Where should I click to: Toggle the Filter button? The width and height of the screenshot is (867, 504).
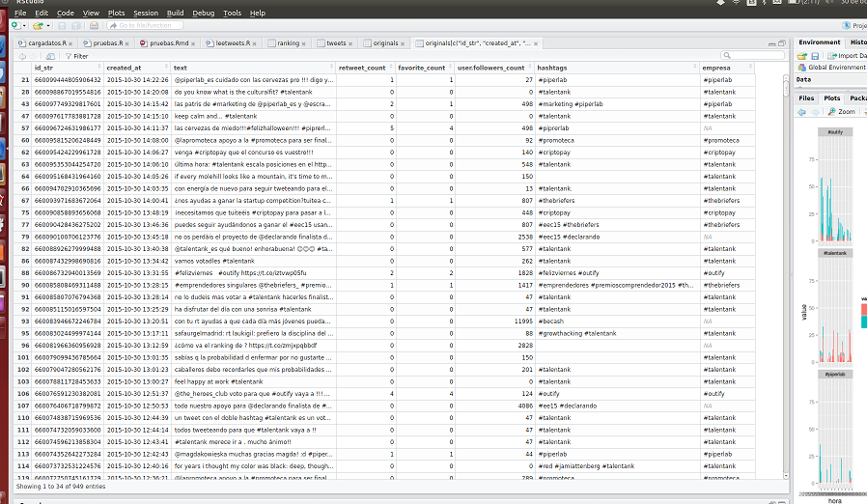(x=76, y=56)
